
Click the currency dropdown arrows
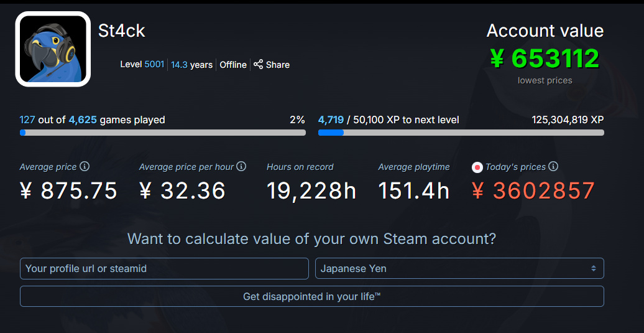click(x=594, y=268)
